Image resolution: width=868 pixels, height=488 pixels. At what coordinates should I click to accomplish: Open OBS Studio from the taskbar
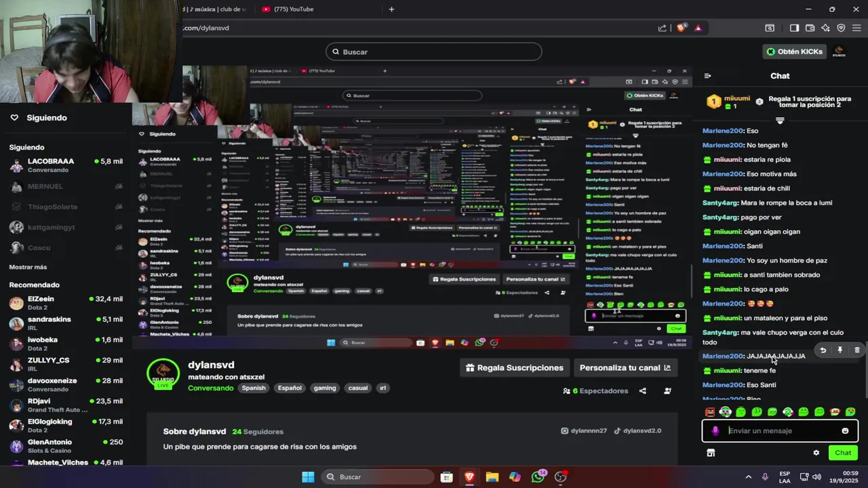point(561,477)
